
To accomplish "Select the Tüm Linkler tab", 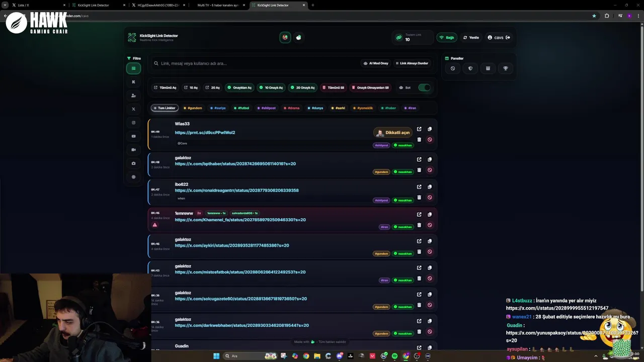I will pyautogui.click(x=165, y=108).
